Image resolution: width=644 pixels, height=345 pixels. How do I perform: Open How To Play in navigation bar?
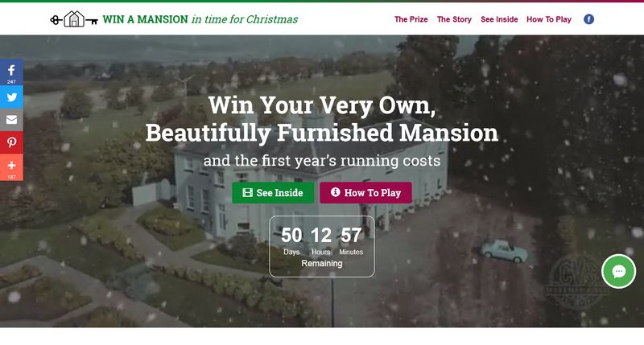pos(549,19)
